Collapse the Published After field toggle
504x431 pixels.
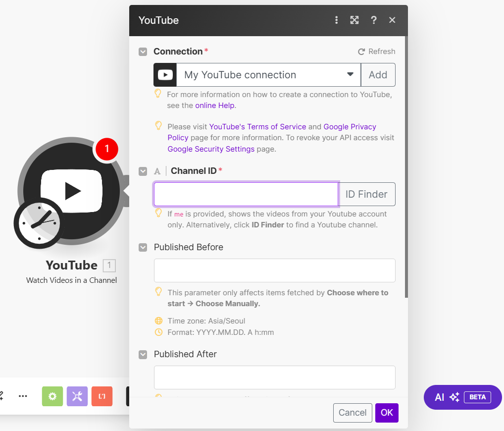point(143,354)
